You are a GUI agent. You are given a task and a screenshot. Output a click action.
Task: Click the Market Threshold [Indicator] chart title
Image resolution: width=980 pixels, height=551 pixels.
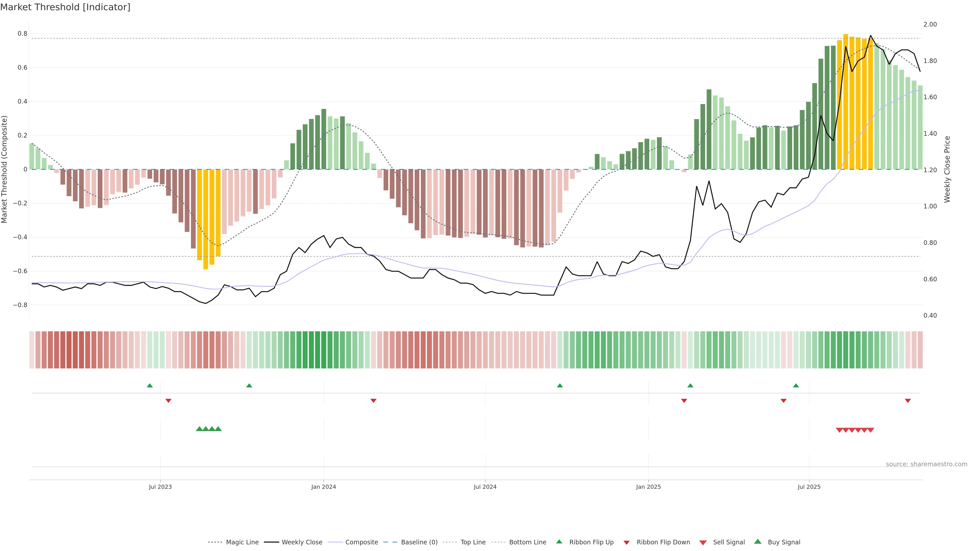point(65,7)
